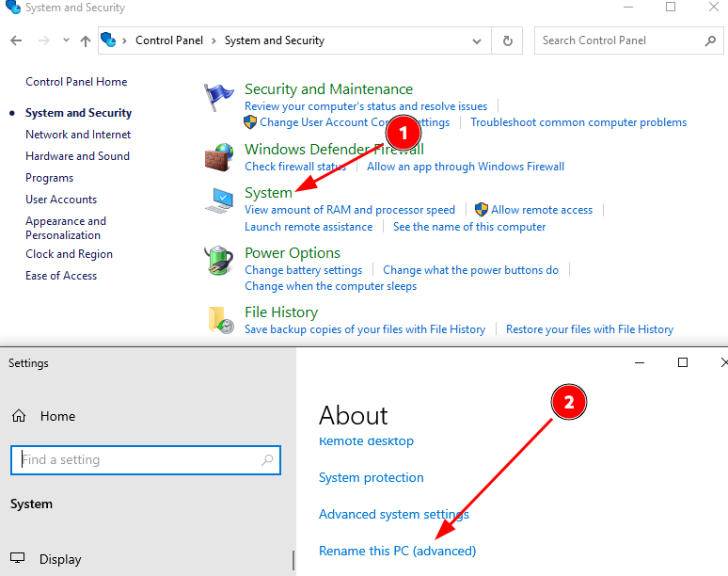The width and height of the screenshot is (728, 576).
Task: Click the Up one level arrow
Action: [x=86, y=40]
